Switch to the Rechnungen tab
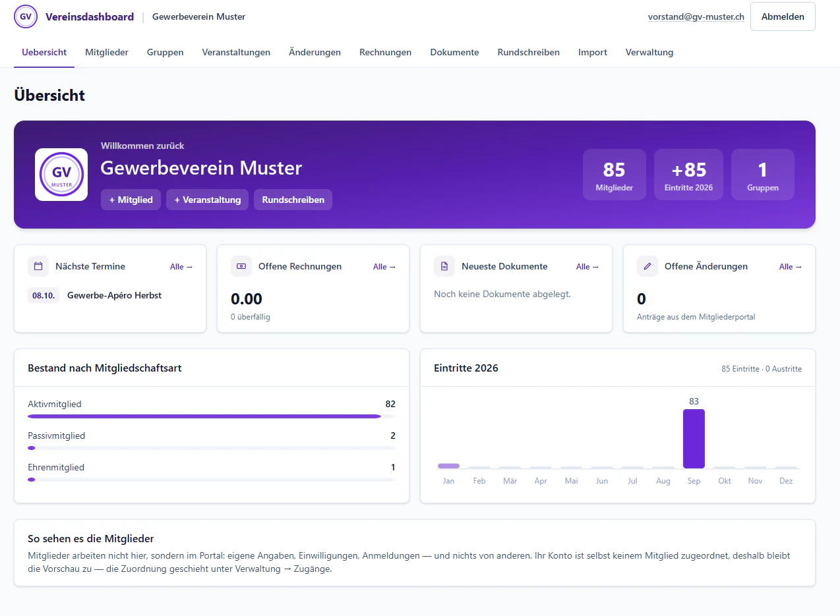This screenshot has height=616, width=840. click(386, 52)
